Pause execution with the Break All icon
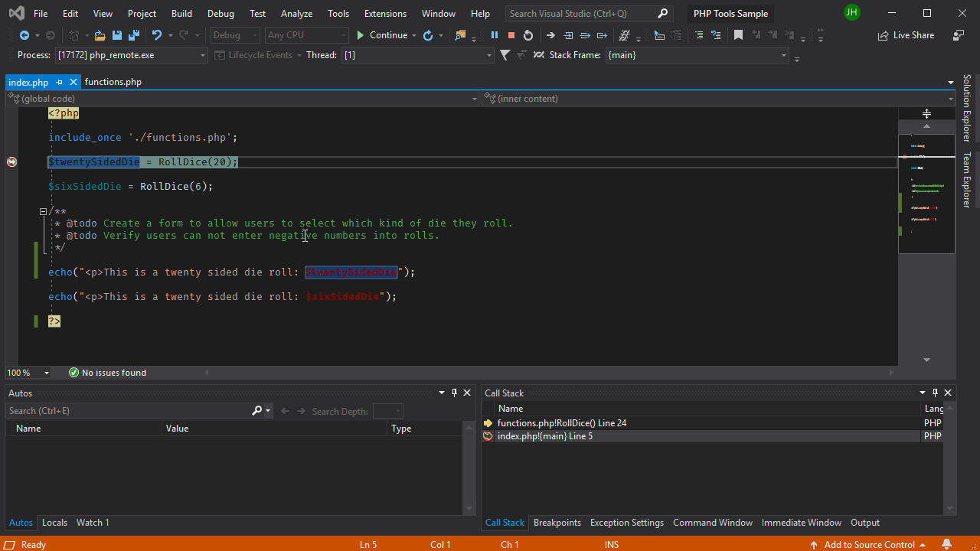Image resolution: width=980 pixels, height=551 pixels. pos(495,35)
